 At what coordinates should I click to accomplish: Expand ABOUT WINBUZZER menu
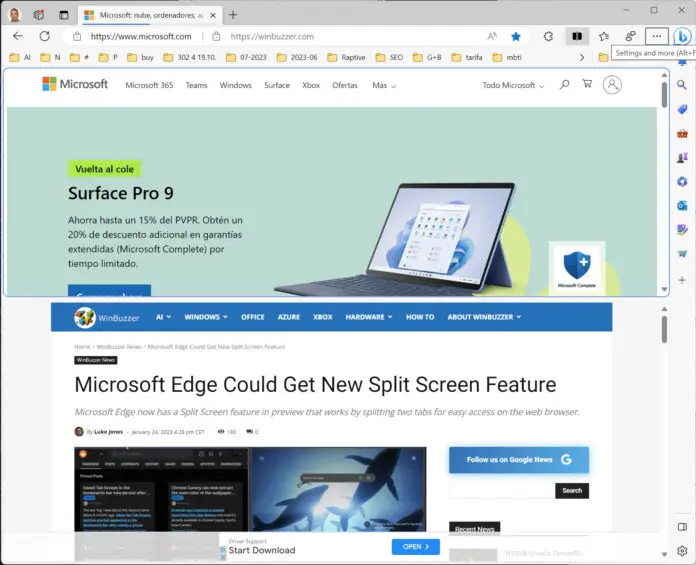click(x=484, y=317)
